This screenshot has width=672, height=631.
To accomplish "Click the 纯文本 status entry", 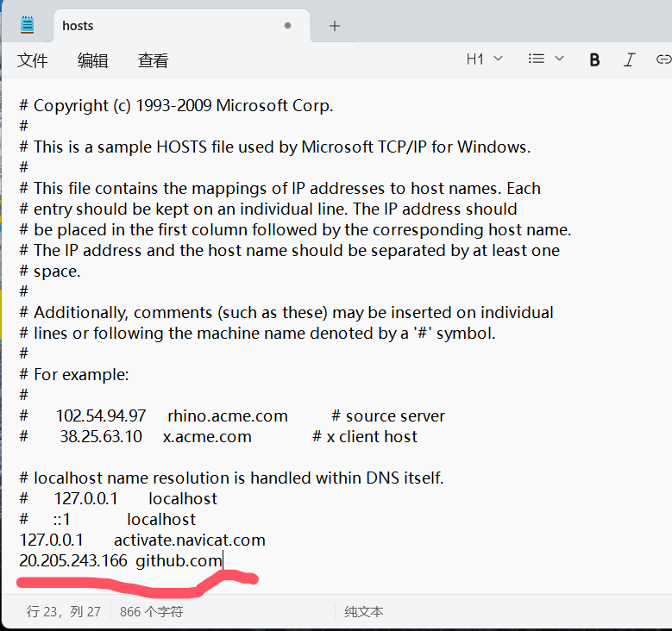I will click(364, 611).
